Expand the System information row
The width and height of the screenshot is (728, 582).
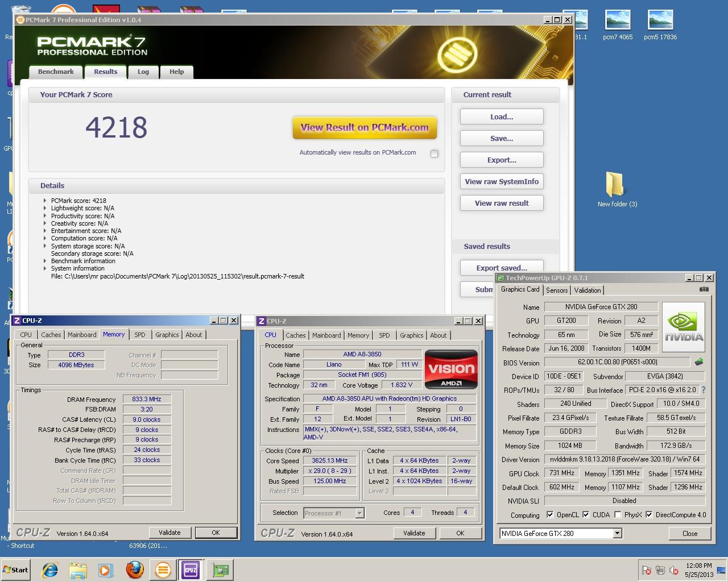pos(45,268)
